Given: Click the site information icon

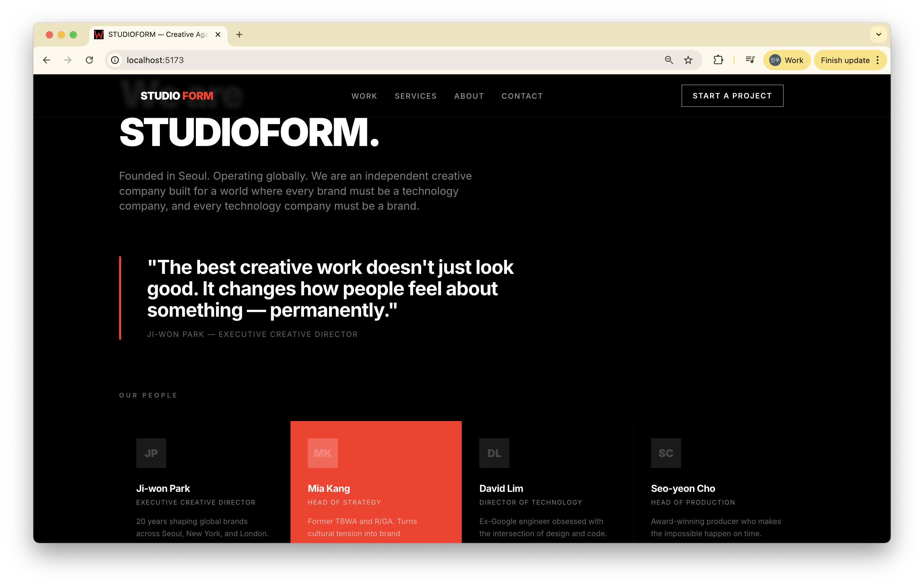Looking at the screenshot, I should click(115, 60).
